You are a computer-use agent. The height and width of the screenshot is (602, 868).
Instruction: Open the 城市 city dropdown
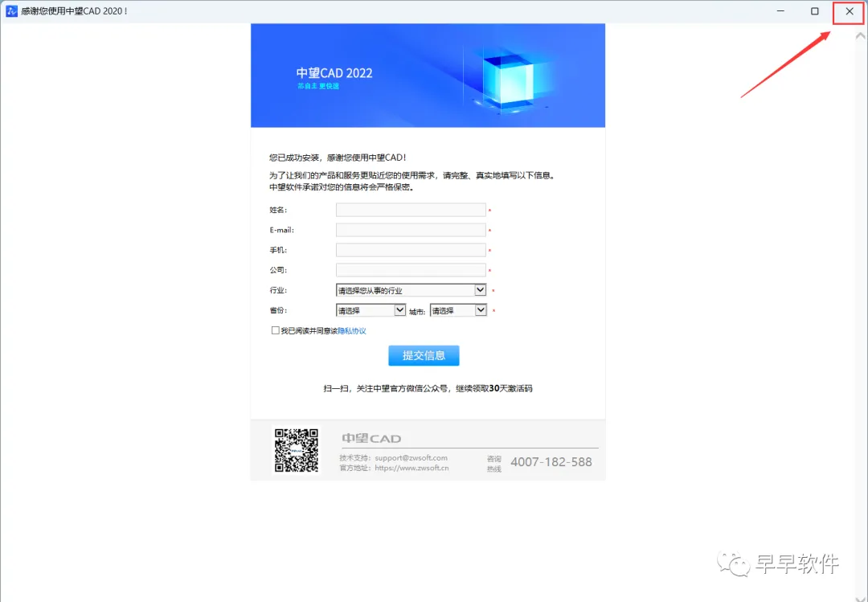pos(458,310)
